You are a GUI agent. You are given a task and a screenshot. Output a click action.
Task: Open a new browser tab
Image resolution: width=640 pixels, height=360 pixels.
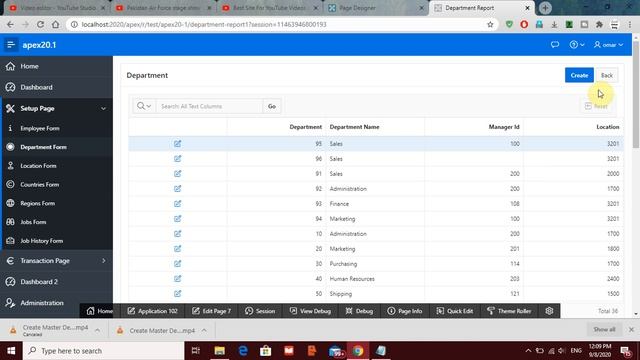pos(545,8)
